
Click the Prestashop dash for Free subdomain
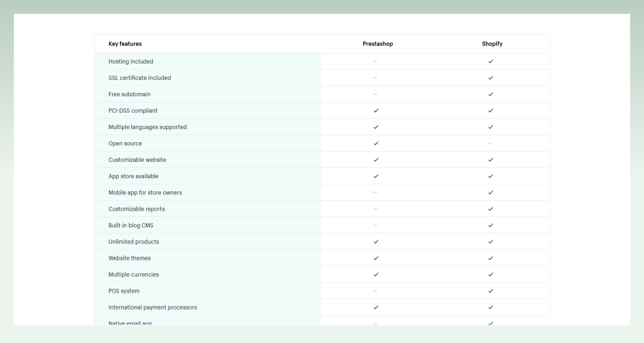pos(375,94)
